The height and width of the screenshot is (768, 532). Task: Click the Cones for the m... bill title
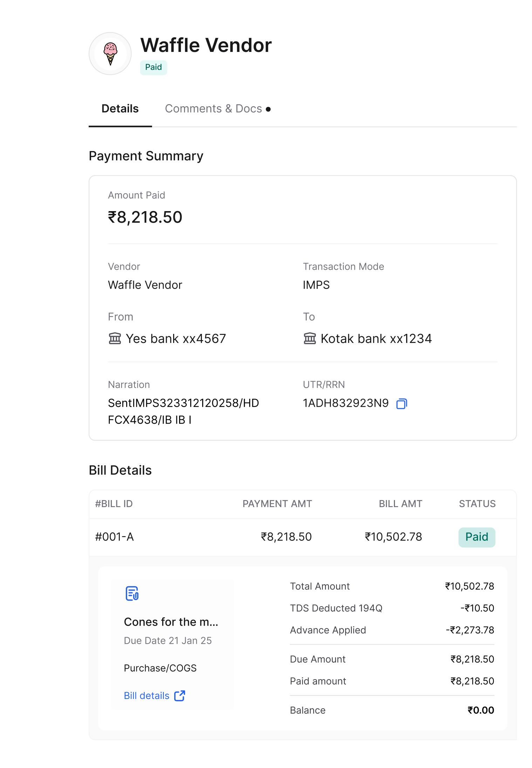(171, 622)
